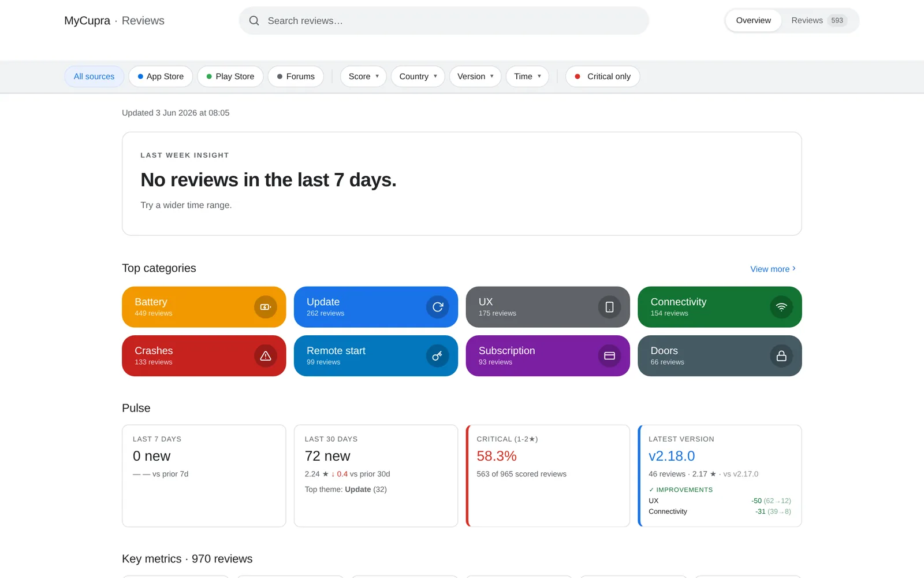Click the UX improvement row -50
The height and width of the screenshot is (578, 924).
(x=720, y=501)
